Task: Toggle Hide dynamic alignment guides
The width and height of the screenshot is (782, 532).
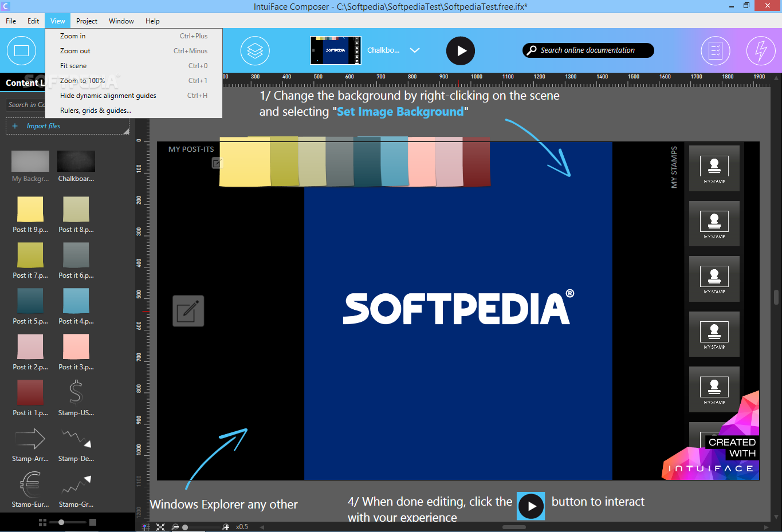Action: point(133,96)
